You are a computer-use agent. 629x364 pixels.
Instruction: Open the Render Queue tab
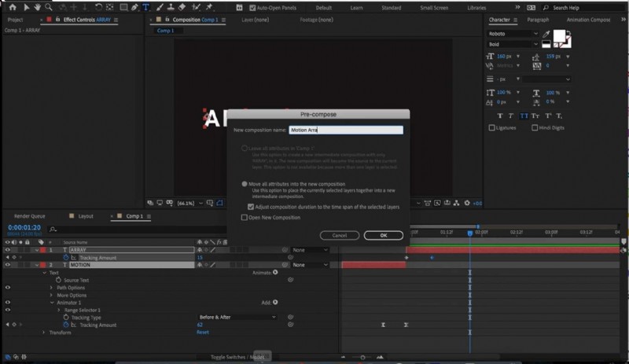click(29, 216)
